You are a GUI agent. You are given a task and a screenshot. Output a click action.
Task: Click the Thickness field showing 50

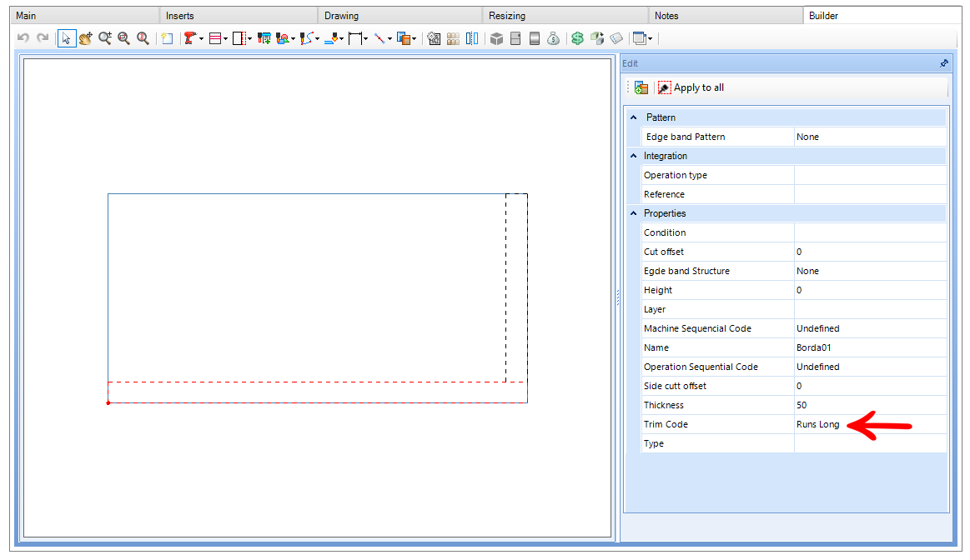click(871, 405)
